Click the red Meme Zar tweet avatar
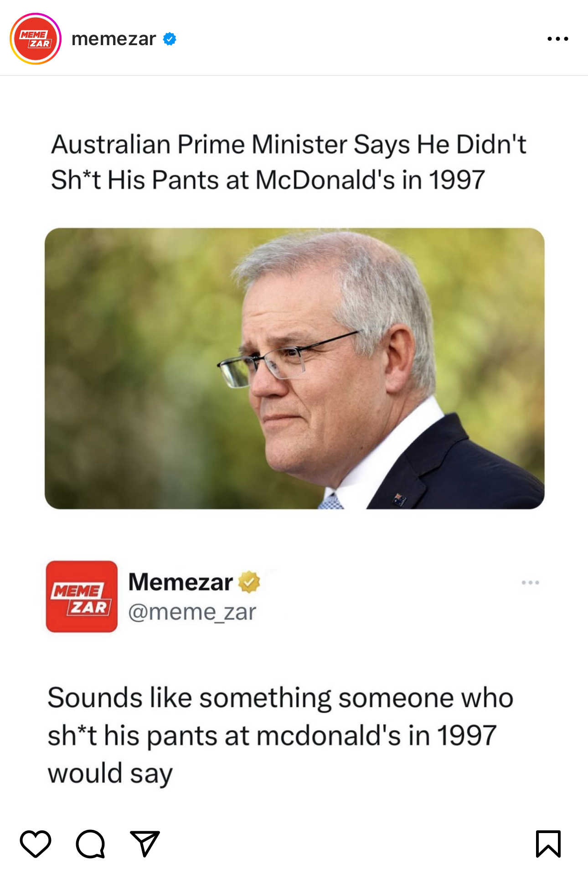 [82, 596]
